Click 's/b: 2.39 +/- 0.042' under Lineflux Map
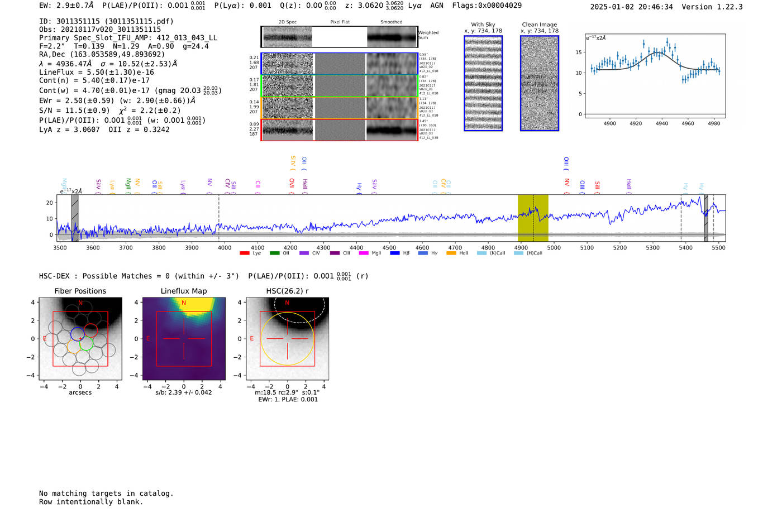The height and width of the screenshot is (532, 782). [184, 392]
